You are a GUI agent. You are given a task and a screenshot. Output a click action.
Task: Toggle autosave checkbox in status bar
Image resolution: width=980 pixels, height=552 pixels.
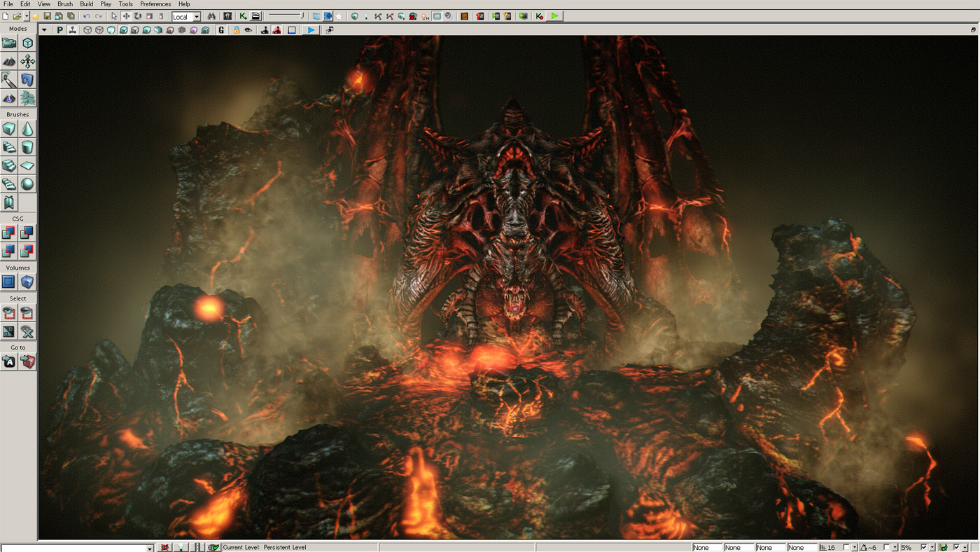pyautogui.click(x=957, y=547)
